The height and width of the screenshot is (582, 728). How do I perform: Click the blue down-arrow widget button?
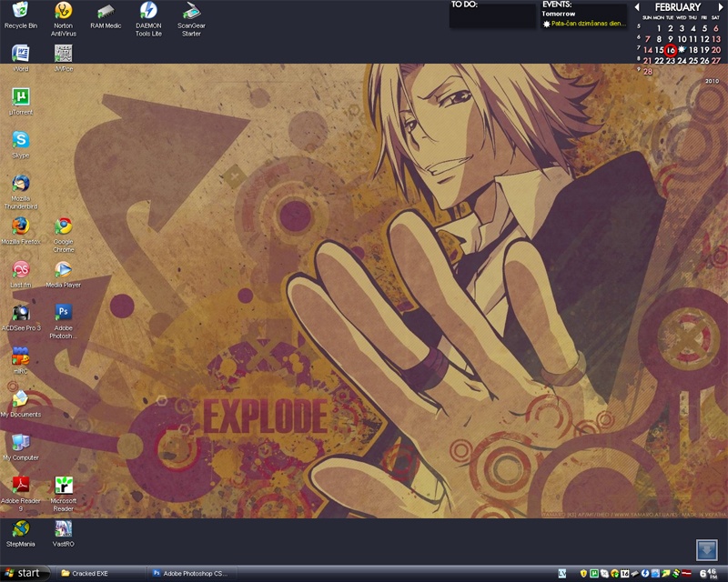(x=706, y=550)
